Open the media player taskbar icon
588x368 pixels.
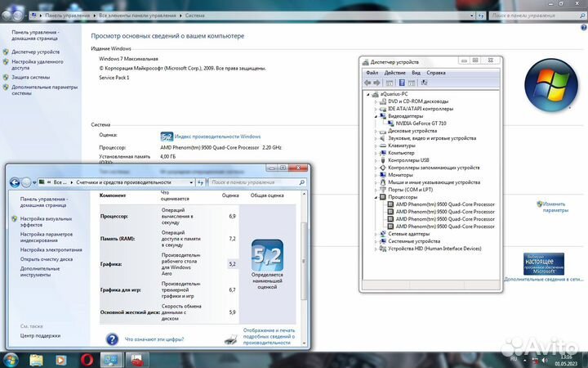(60, 361)
